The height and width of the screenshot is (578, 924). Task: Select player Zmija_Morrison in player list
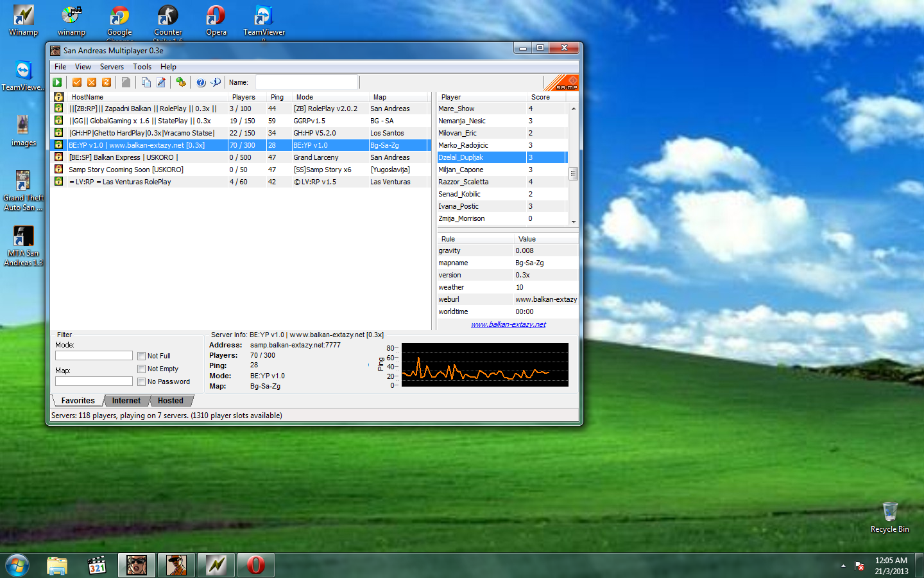tap(502, 218)
